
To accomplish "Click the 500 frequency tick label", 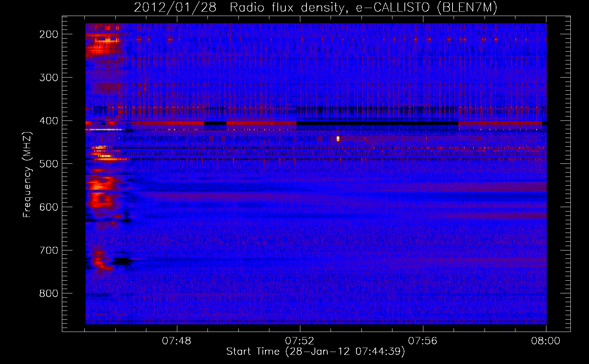I will 48,164.
